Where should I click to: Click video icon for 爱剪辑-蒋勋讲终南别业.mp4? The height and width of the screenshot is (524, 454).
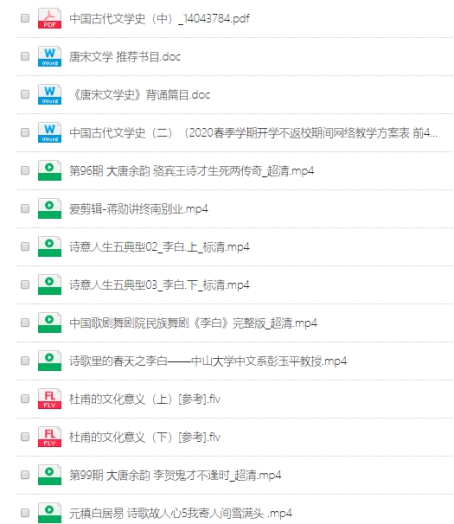point(49,209)
